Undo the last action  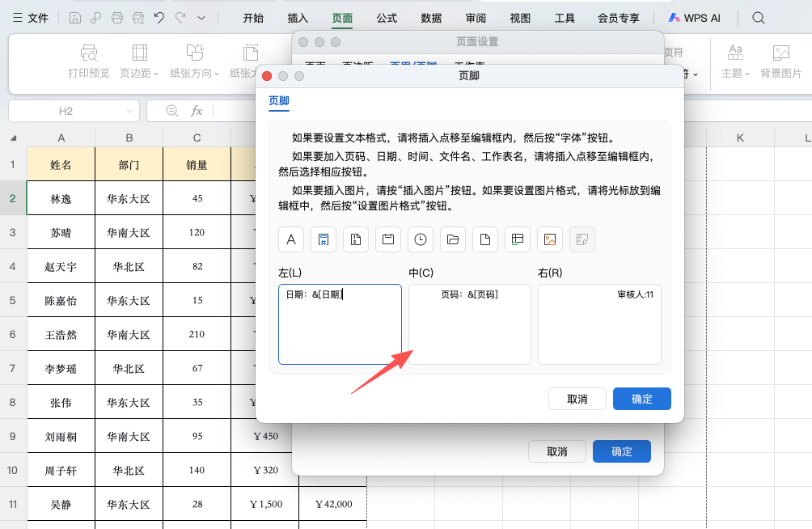pos(159,18)
